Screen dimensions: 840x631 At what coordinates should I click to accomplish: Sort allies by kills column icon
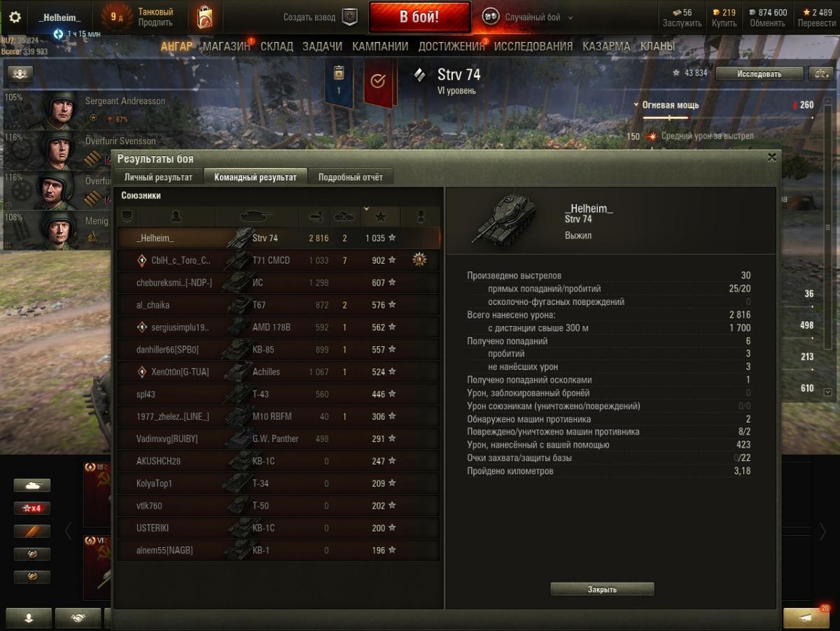(x=344, y=216)
